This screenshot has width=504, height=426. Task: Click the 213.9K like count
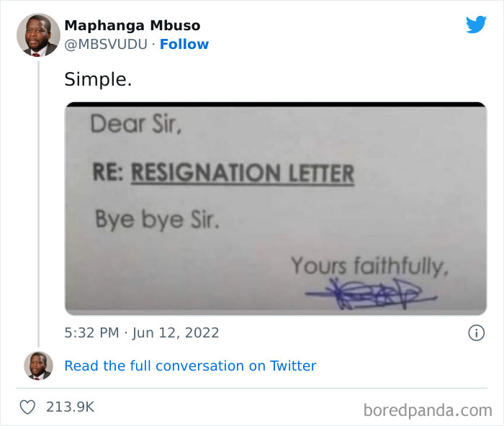click(x=70, y=407)
